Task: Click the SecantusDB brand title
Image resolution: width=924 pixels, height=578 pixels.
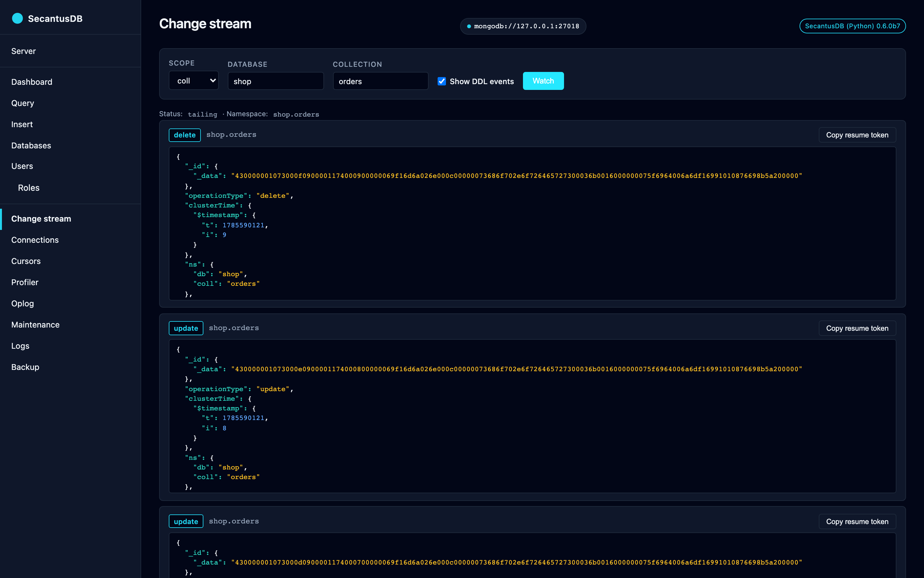Action: (56, 19)
